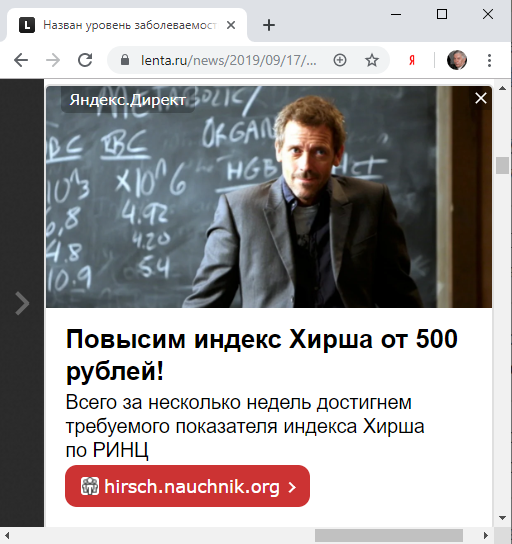Click the vertical scrollbar down arrow
Screen dimensions: 512x544
(x=502, y=518)
